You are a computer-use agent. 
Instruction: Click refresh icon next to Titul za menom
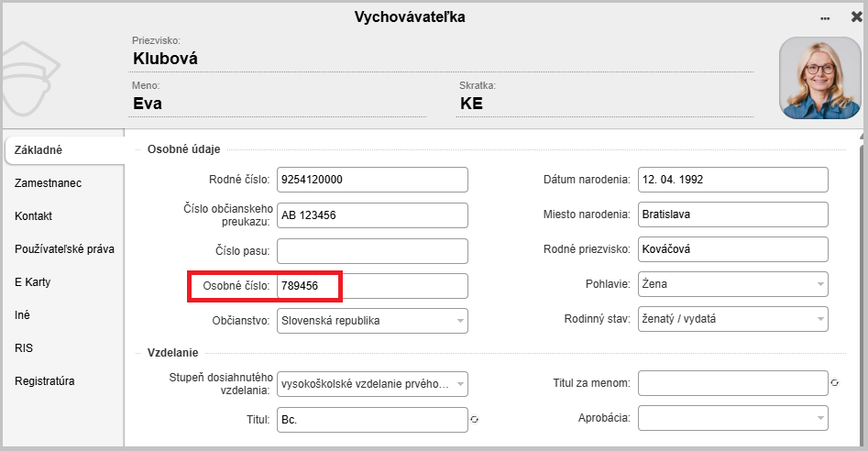(x=834, y=383)
